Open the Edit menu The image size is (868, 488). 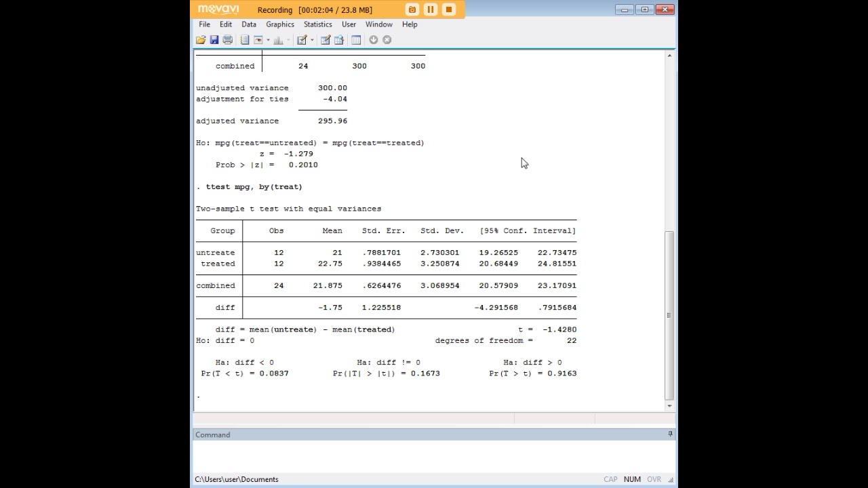[226, 24]
